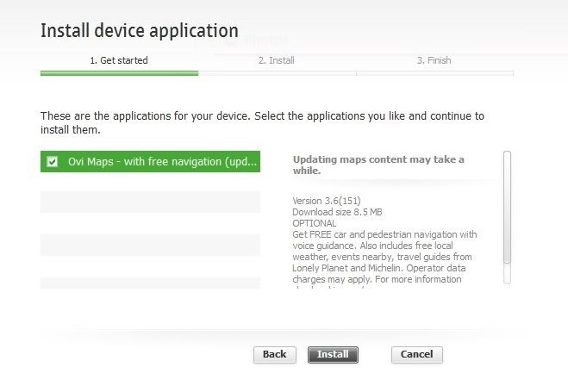Click the 'Install device application' heading
568x392 pixels.
[139, 31]
